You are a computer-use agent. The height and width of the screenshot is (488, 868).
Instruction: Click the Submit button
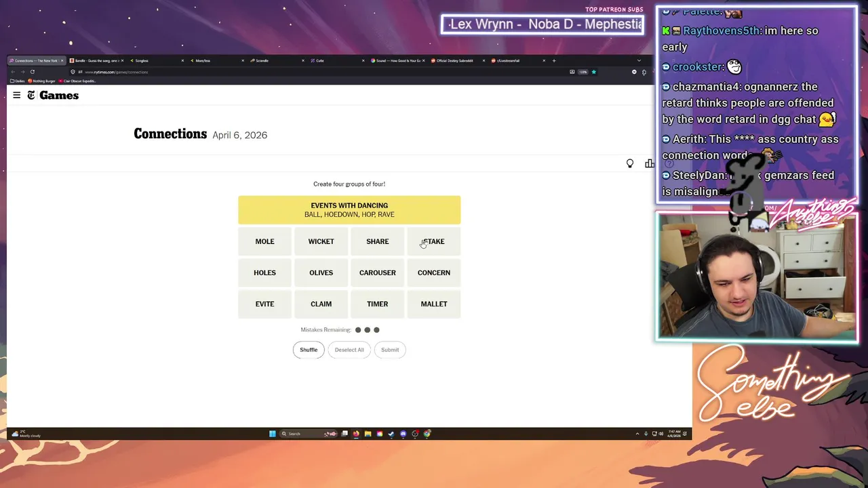(390, 350)
